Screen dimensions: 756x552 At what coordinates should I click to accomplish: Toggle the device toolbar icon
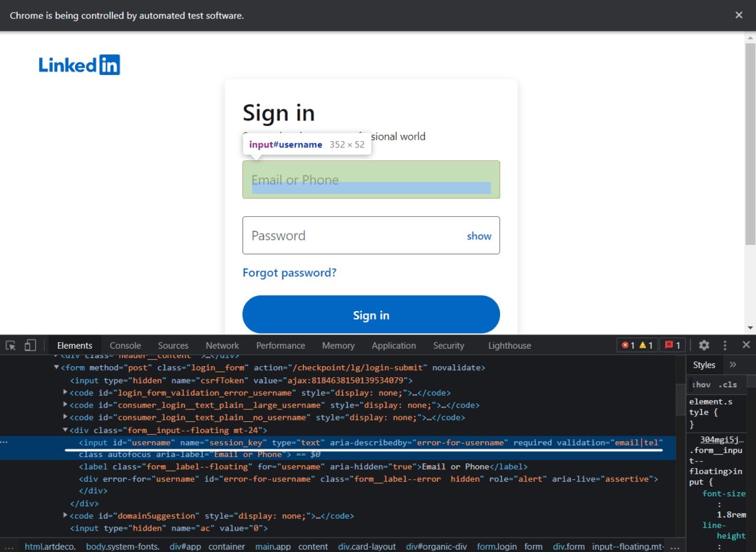click(30, 346)
